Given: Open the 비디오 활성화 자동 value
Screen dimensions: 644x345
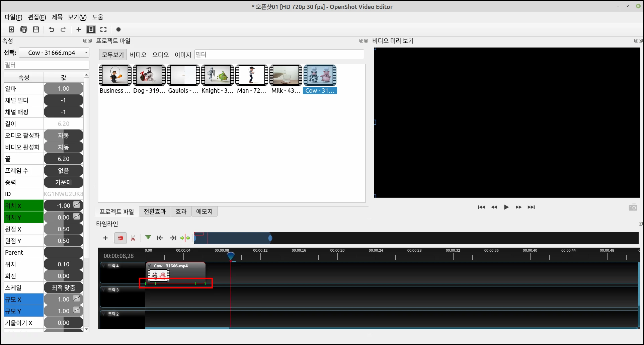Looking at the screenshot, I should [64, 147].
